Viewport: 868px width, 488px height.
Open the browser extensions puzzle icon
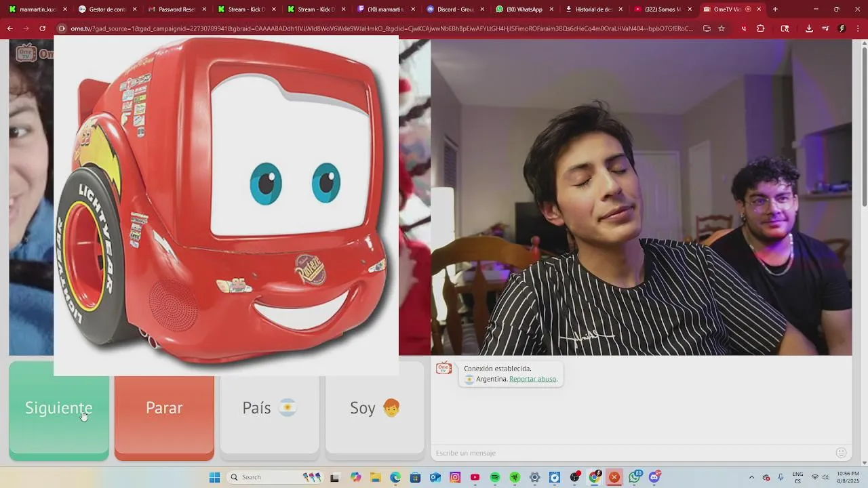pyautogui.click(x=760, y=28)
